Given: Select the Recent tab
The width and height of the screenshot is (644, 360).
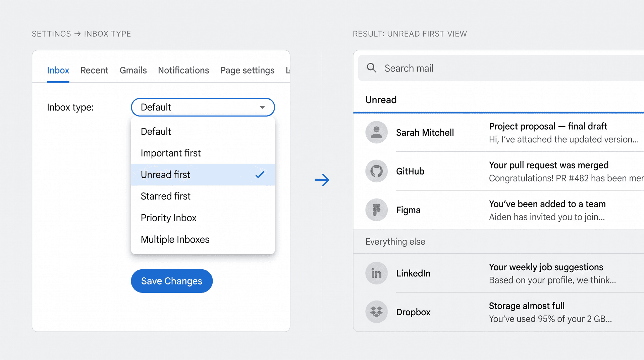Looking at the screenshot, I should (94, 70).
